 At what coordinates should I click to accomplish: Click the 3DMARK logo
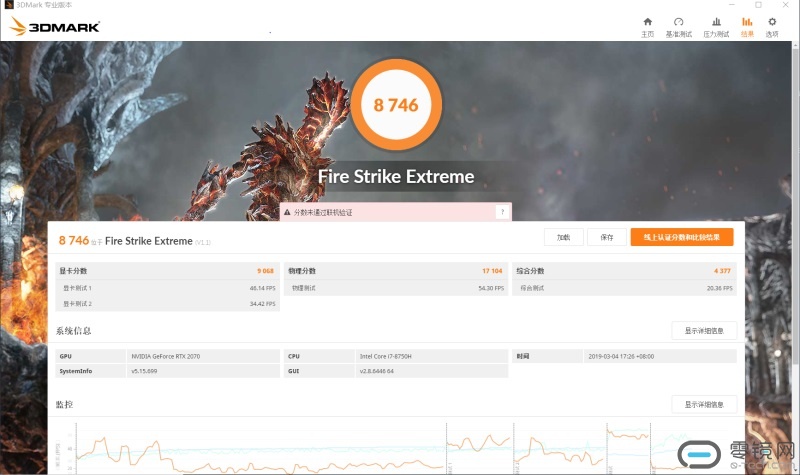(x=55, y=27)
